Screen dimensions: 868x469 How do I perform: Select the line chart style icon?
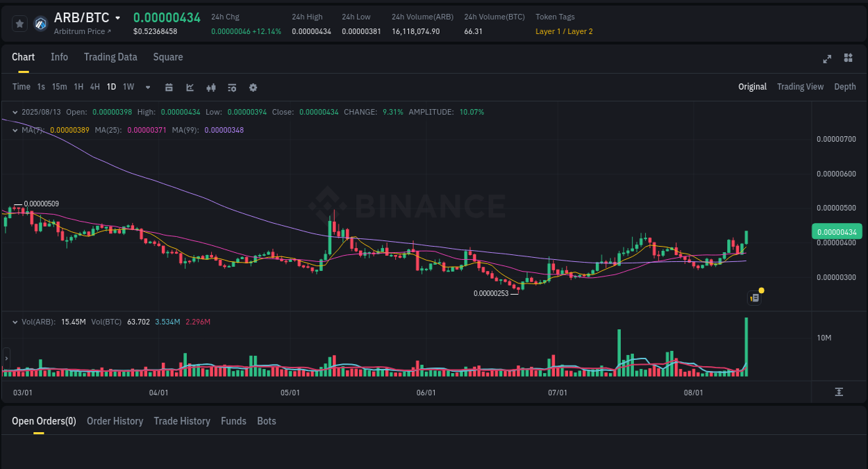click(189, 87)
